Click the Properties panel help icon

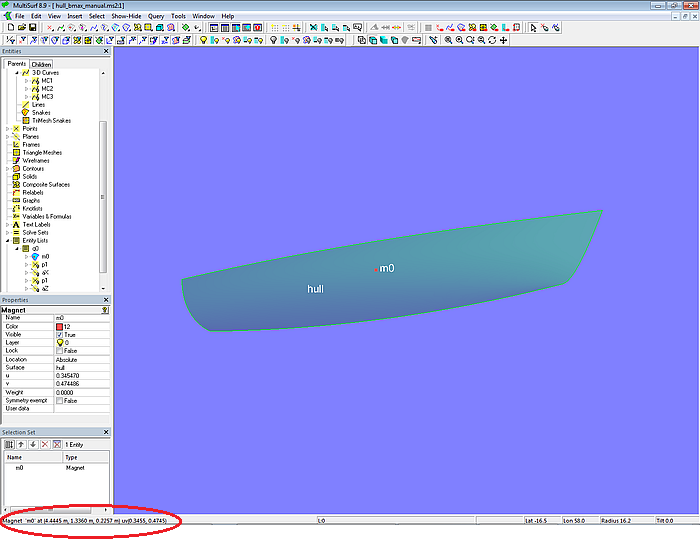tap(105, 310)
